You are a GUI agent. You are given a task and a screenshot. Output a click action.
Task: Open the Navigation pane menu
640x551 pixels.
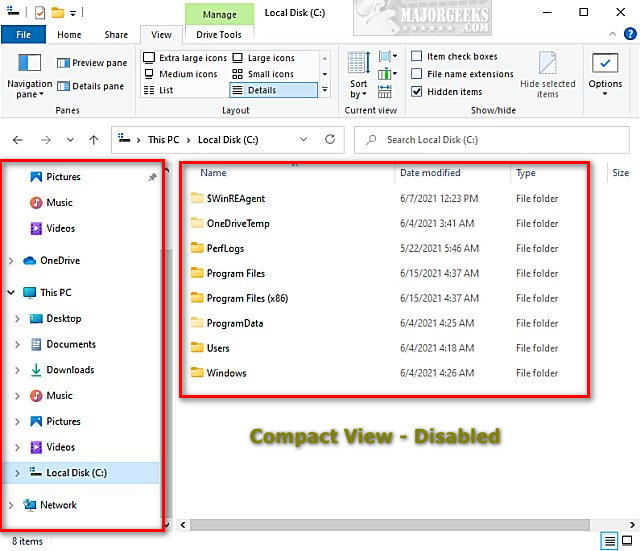[29, 76]
